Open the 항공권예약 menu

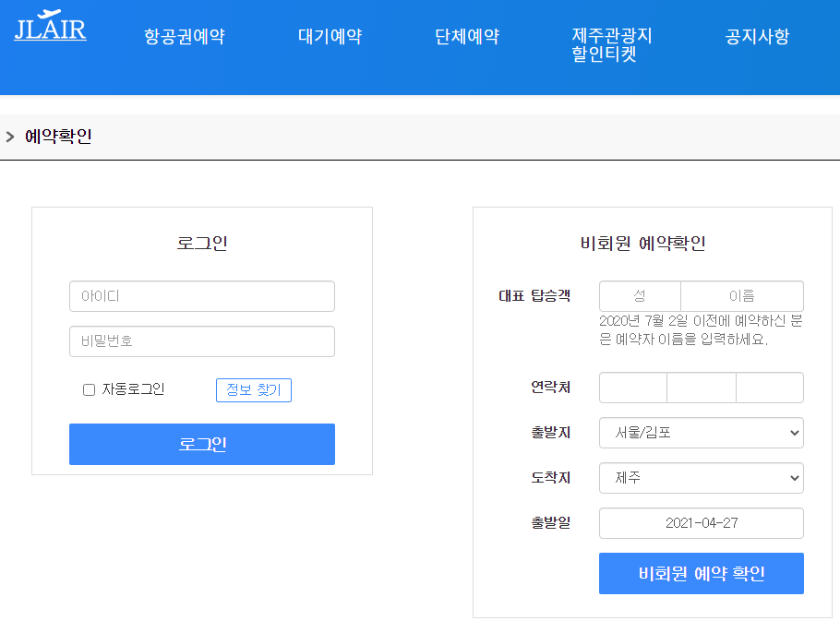pos(185,37)
